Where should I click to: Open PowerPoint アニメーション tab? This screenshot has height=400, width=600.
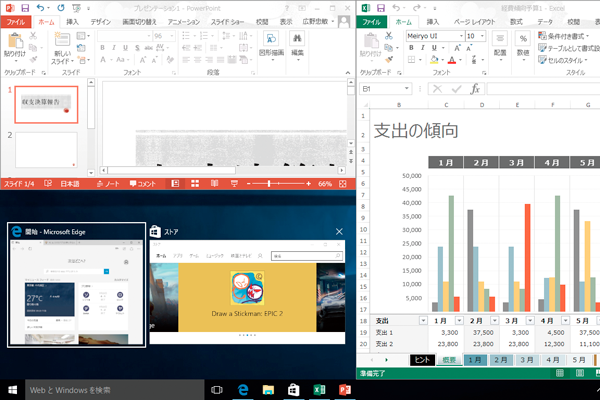[184, 22]
